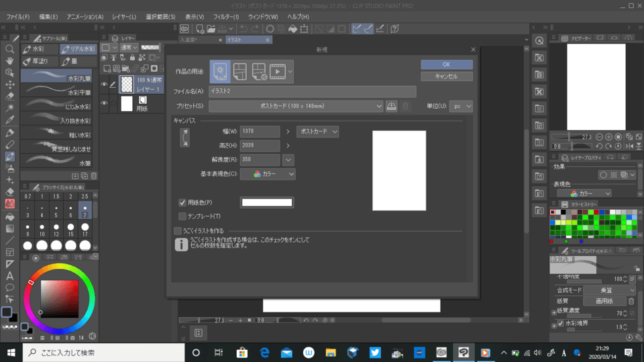Open the Layer menu
The height and width of the screenshot is (362, 644).
pos(124,17)
